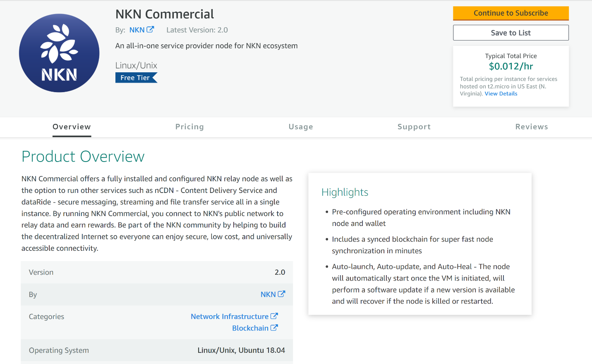Open Network Infrastructure category link
This screenshot has width=592, height=364.
(230, 316)
